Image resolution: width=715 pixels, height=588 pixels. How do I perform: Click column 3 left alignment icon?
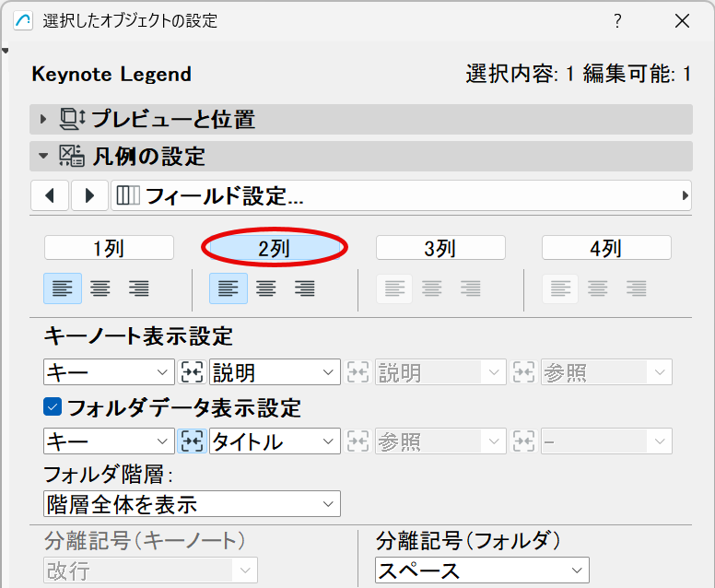394,288
